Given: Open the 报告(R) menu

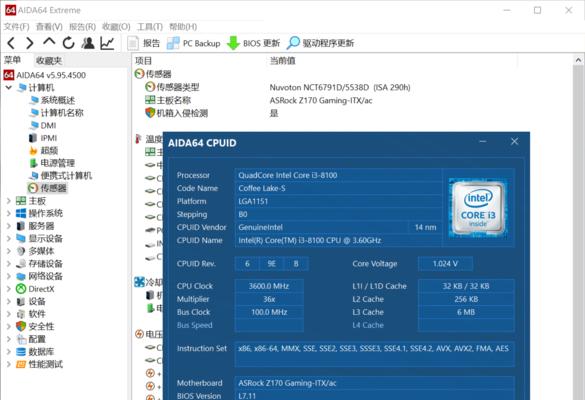Looking at the screenshot, I should [x=82, y=27].
